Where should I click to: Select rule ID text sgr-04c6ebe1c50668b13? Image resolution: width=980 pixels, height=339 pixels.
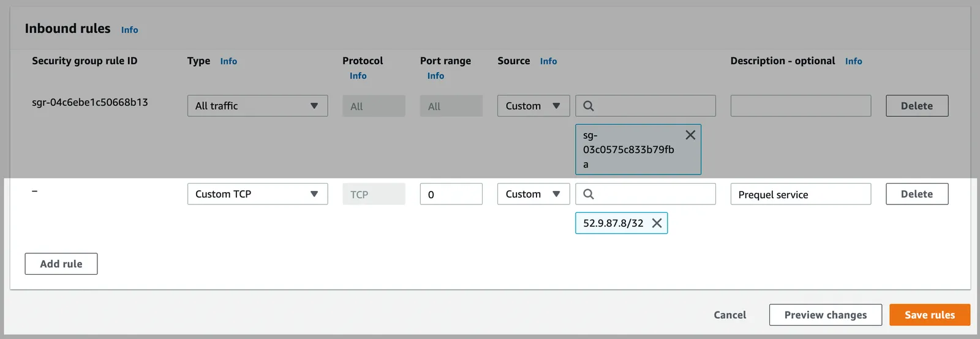[x=90, y=102]
